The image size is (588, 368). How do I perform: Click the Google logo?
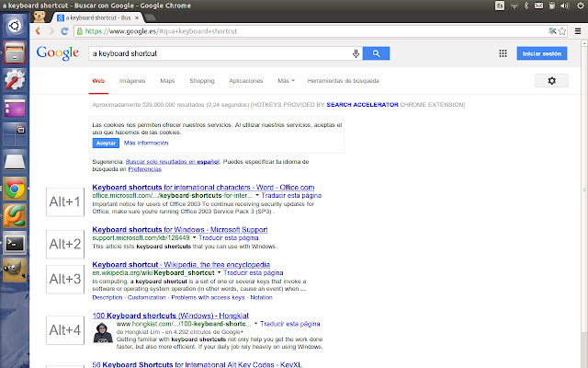(58, 53)
